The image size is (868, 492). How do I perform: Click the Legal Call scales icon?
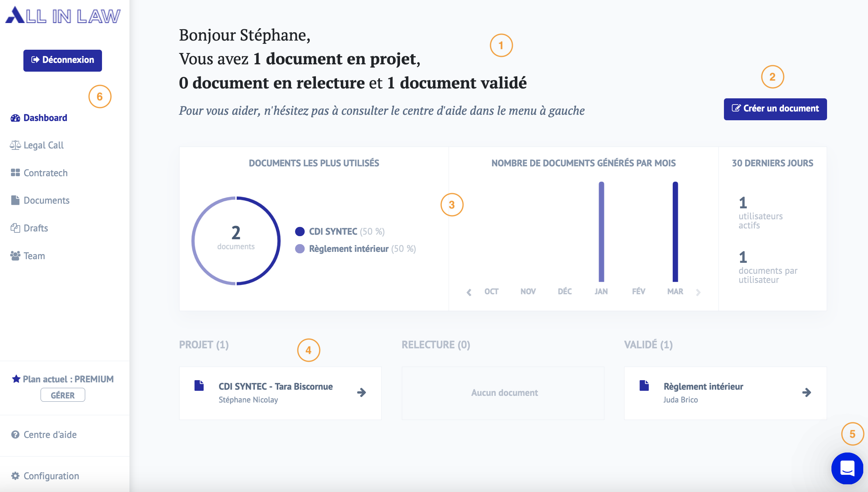[15, 145]
